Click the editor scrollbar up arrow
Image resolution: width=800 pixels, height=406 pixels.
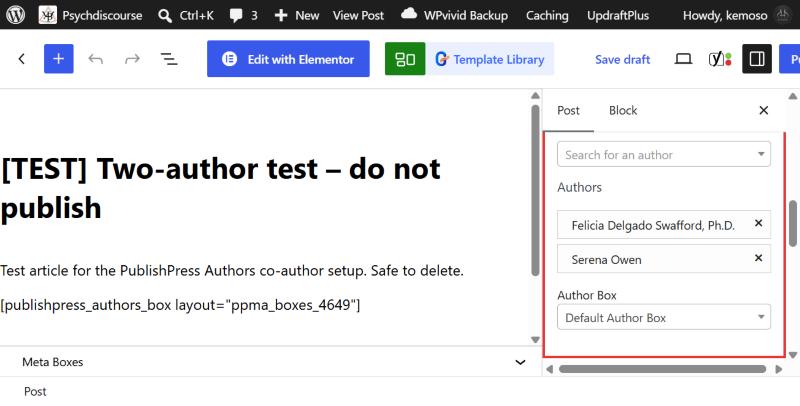(x=535, y=96)
